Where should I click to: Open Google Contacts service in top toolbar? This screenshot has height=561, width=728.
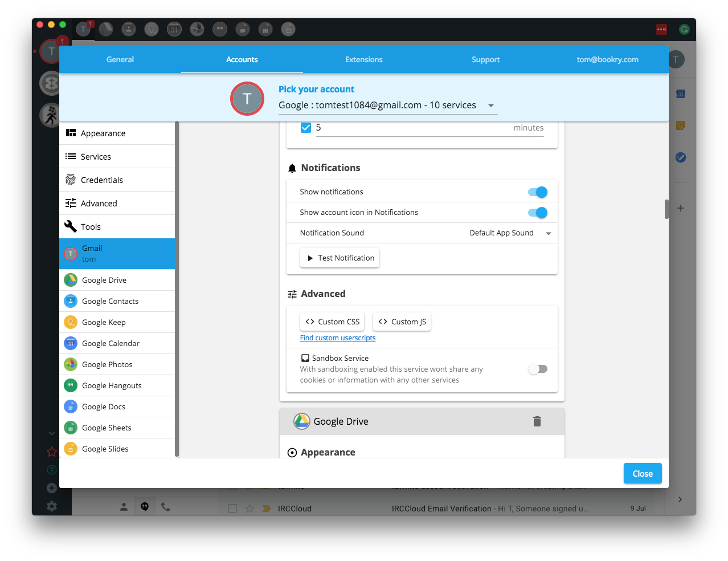click(129, 29)
